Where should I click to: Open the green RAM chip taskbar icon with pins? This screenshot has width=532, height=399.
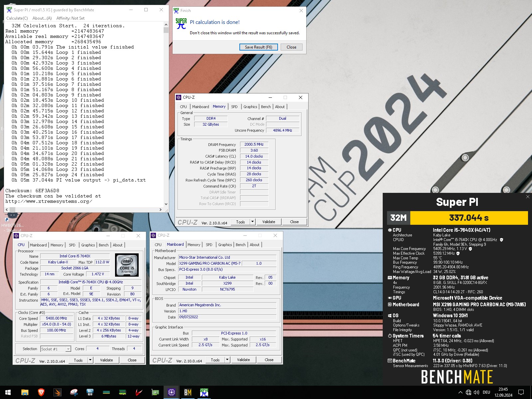[123, 392]
